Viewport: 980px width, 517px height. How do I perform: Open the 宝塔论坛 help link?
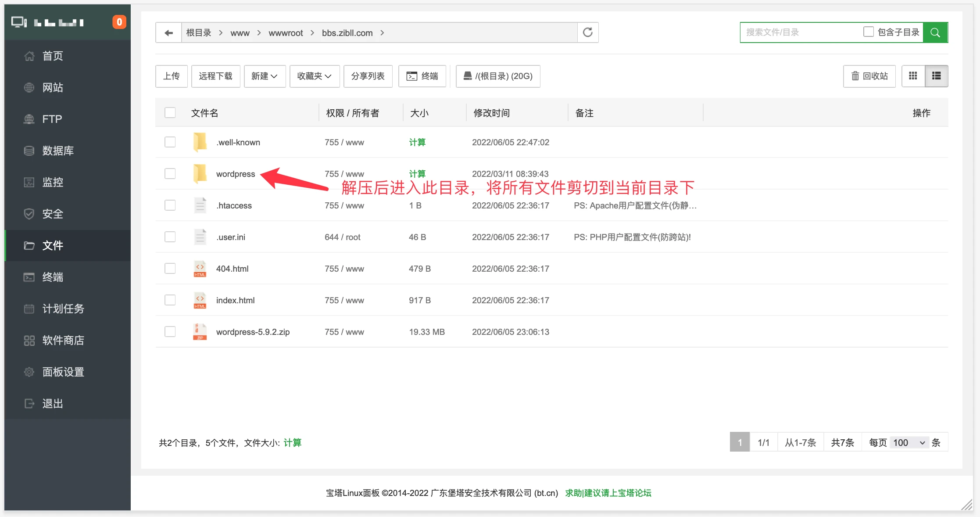click(x=608, y=493)
